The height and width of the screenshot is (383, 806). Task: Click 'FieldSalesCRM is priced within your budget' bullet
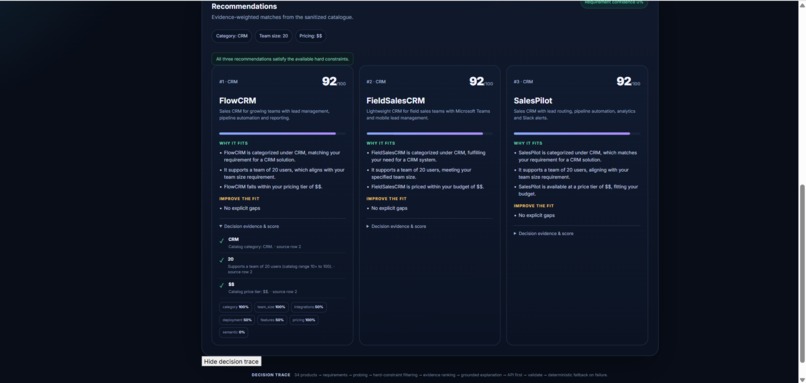click(427, 187)
